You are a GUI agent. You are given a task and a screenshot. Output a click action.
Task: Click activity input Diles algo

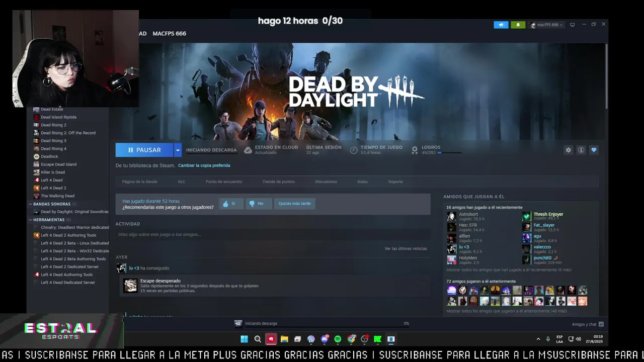tap(273, 234)
